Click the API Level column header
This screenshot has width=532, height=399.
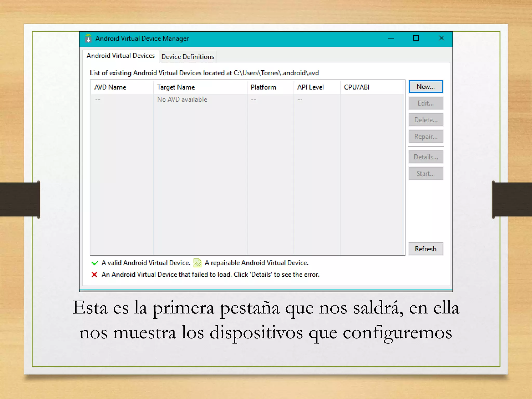tap(317, 87)
